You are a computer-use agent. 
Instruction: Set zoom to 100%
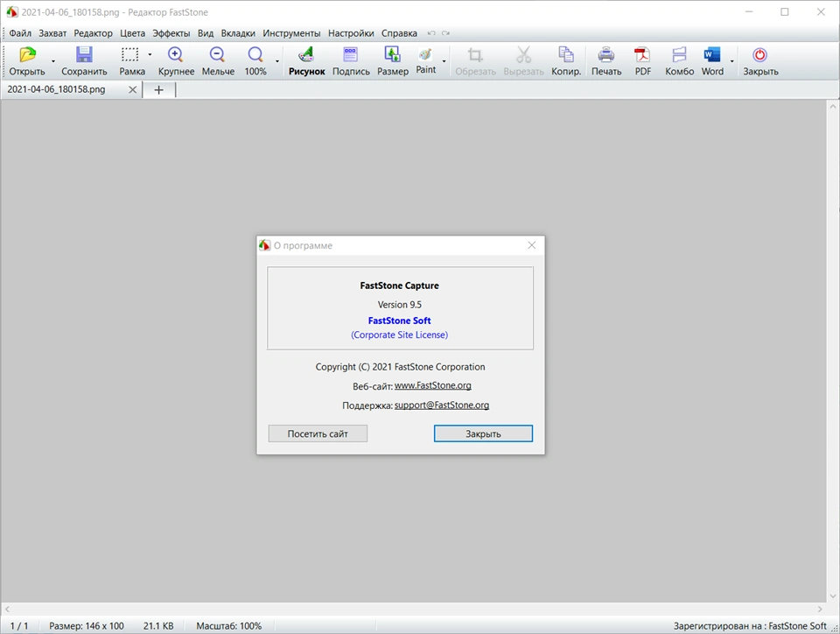pos(255,61)
